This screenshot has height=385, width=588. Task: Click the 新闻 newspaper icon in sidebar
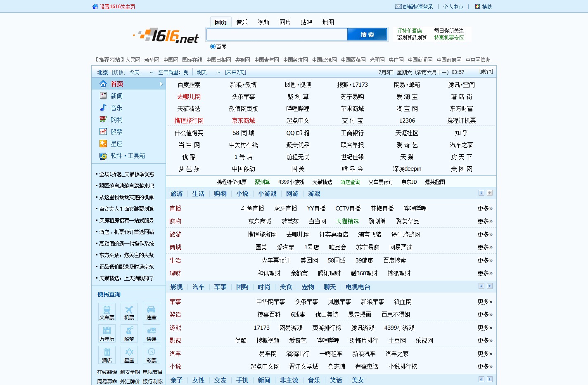click(x=103, y=96)
